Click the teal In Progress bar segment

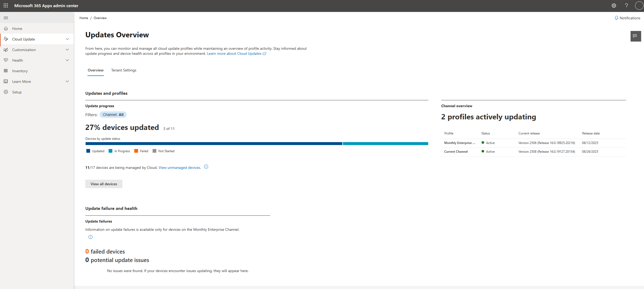pyautogui.click(x=385, y=143)
